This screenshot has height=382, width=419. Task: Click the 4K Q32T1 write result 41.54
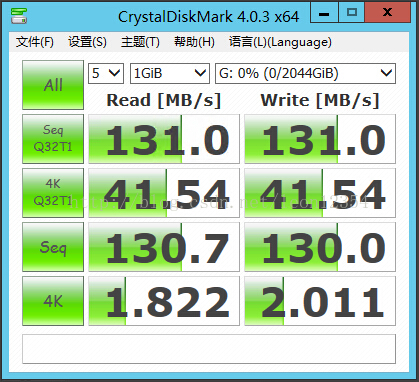click(320, 193)
